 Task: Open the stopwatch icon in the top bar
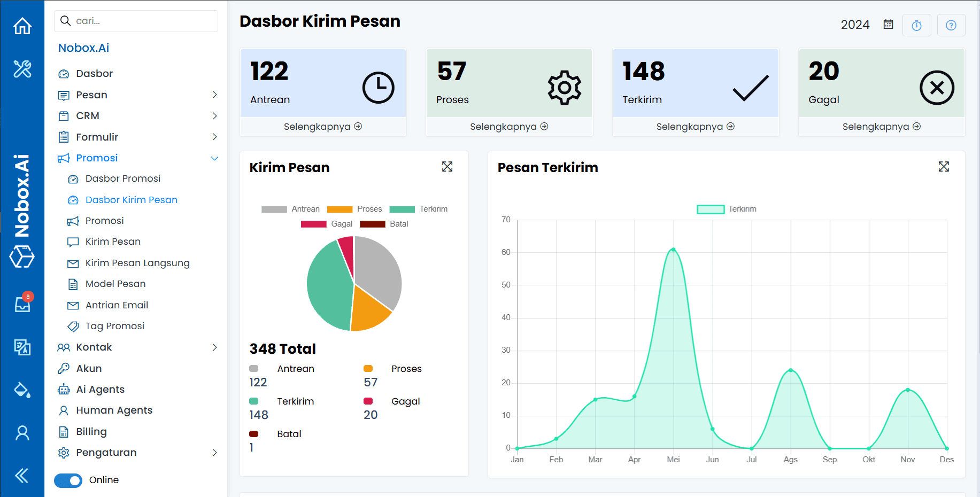tap(917, 25)
